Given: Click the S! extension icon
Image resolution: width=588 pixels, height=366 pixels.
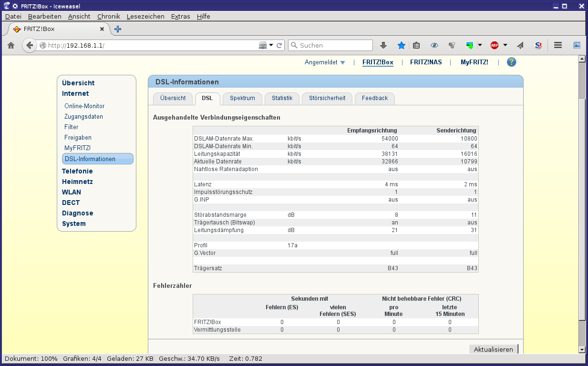Looking at the screenshot, I should (x=538, y=45).
